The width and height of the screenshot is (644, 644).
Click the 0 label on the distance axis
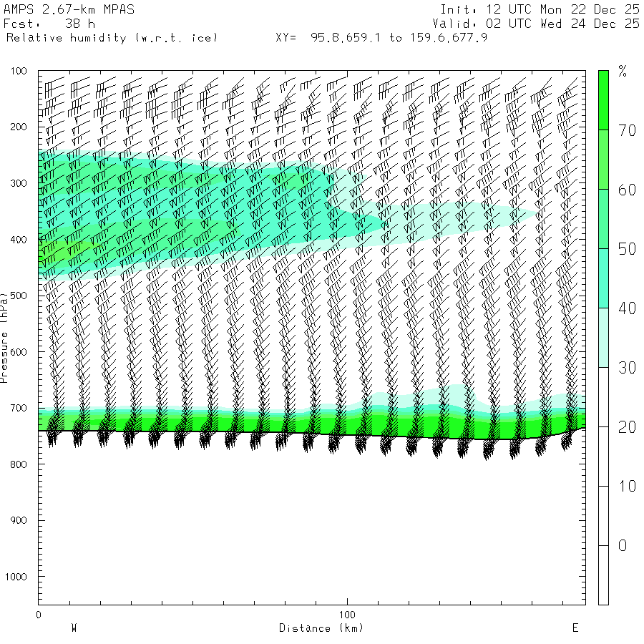pos(39,615)
